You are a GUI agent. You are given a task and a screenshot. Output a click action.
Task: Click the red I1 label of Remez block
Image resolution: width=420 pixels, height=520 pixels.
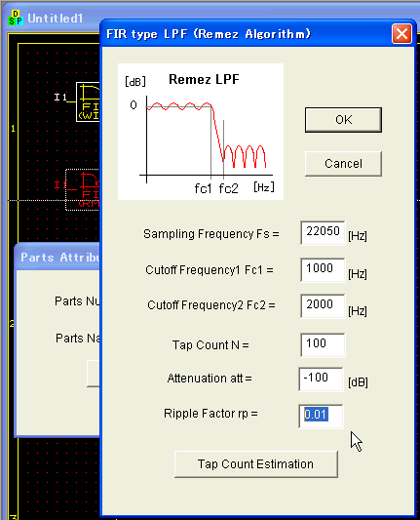tap(59, 184)
